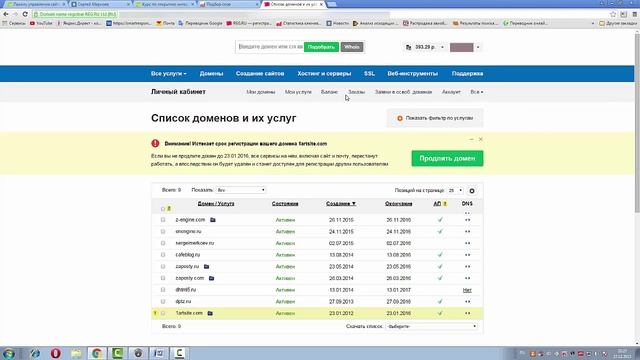Click auto-renew checkmark in 1artsite.com row

point(440,313)
